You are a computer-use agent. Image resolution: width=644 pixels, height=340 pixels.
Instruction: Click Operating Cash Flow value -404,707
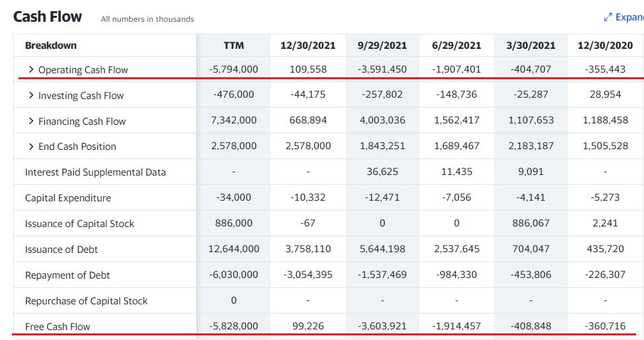[x=530, y=69]
